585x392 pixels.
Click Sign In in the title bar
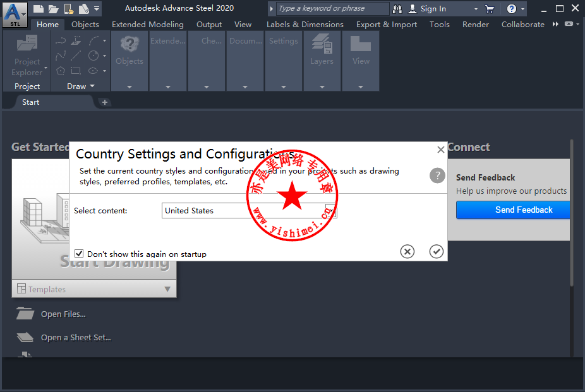(x=433, y=9)
